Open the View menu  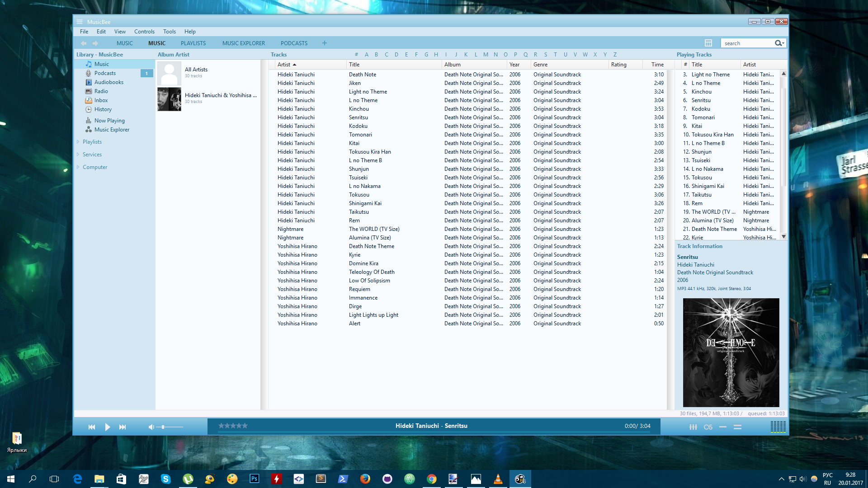120,32
